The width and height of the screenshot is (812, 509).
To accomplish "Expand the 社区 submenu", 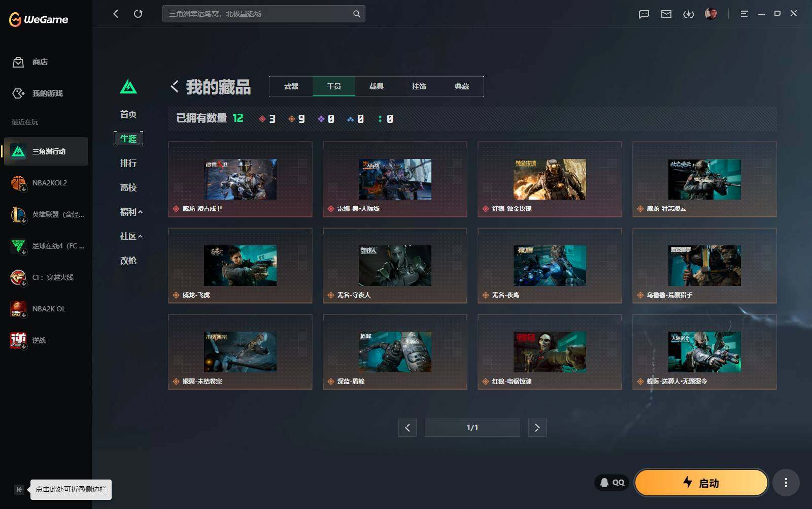I will click(131, 236).
